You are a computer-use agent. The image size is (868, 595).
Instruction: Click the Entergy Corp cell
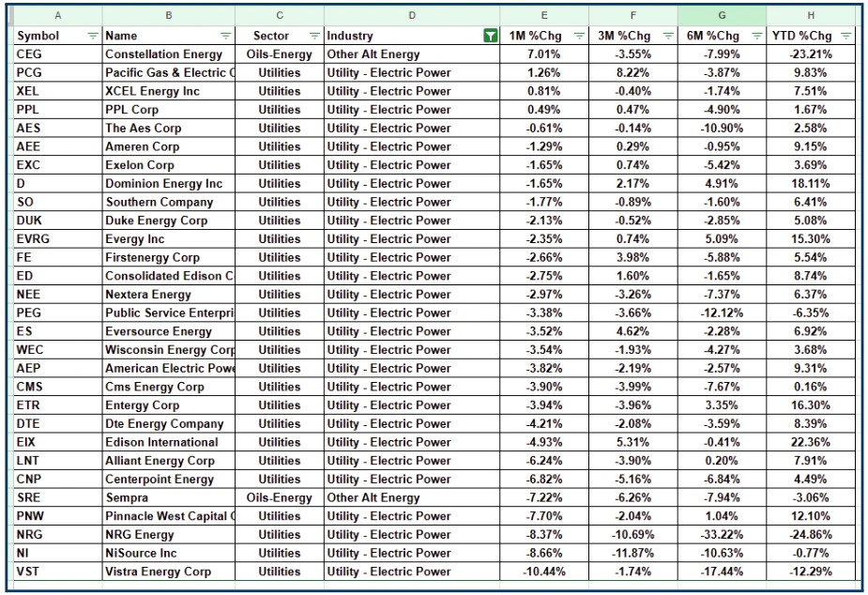click(169, 405)
